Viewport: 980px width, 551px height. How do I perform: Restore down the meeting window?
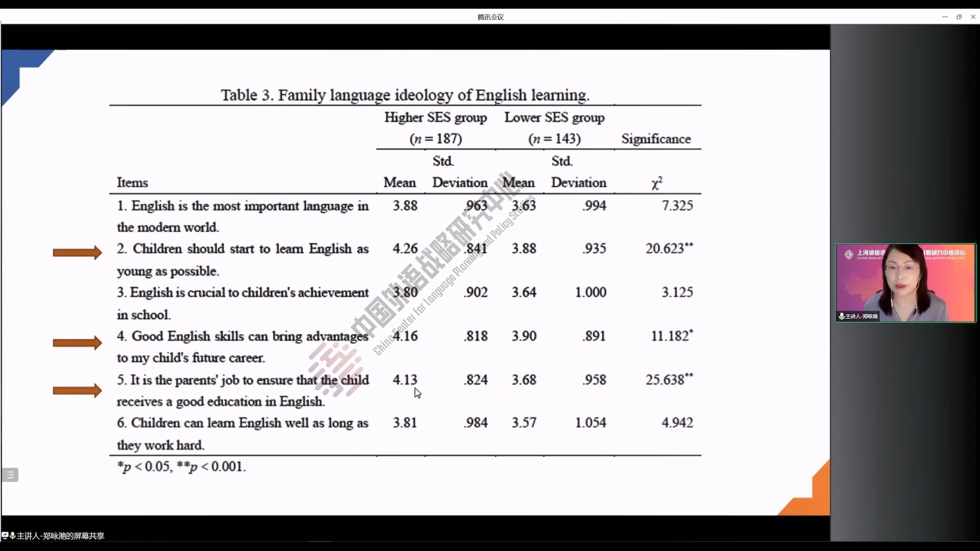(x=959, y=17)
